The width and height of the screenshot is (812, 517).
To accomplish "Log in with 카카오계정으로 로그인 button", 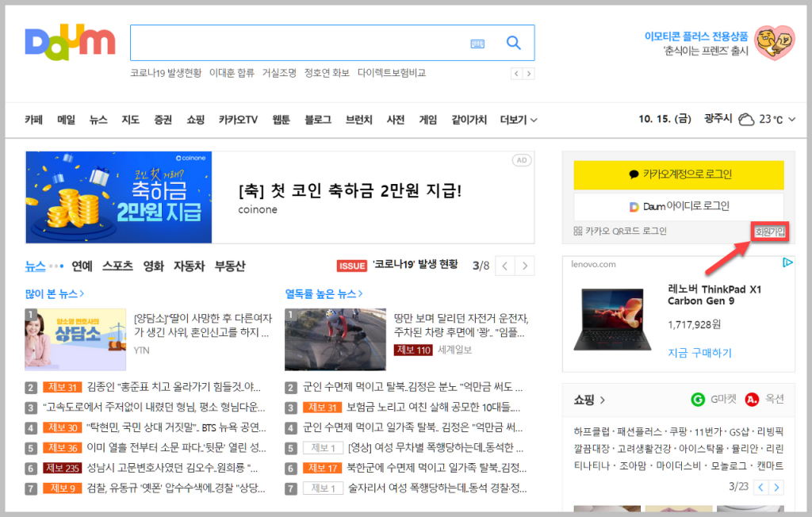I will (679, 174).
